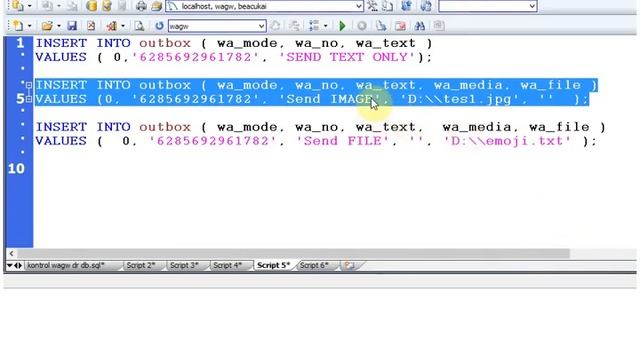640x360 pixels.
Task: Open the localhost, wagw, beacukai connection dropdown
Action: pyautogui.click(x=358, y=6)
